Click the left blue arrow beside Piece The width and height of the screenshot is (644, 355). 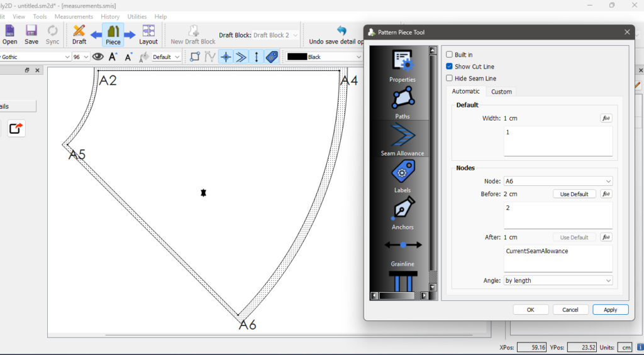pos(96,35)
